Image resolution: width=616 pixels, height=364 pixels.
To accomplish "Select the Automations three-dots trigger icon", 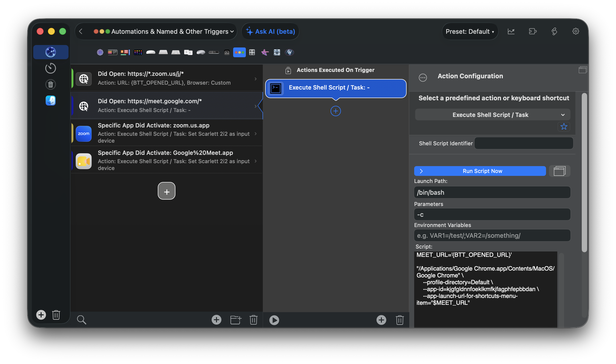I will pos(239,52).
